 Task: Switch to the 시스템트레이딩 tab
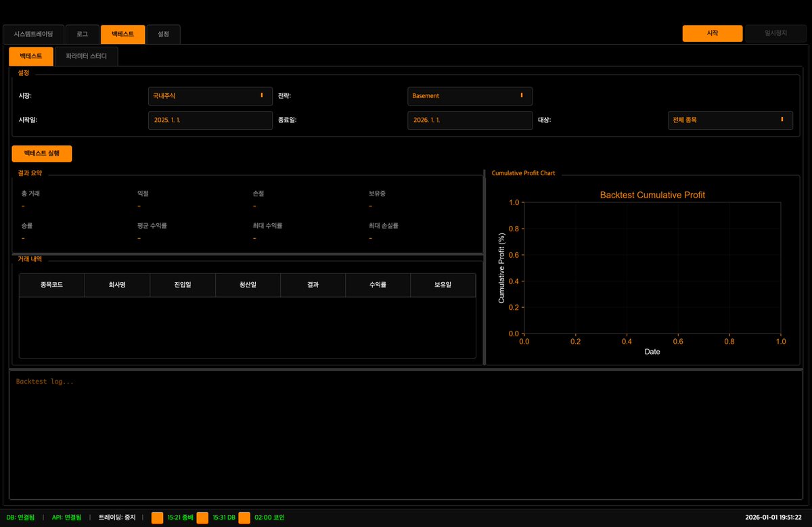[33, 34]
